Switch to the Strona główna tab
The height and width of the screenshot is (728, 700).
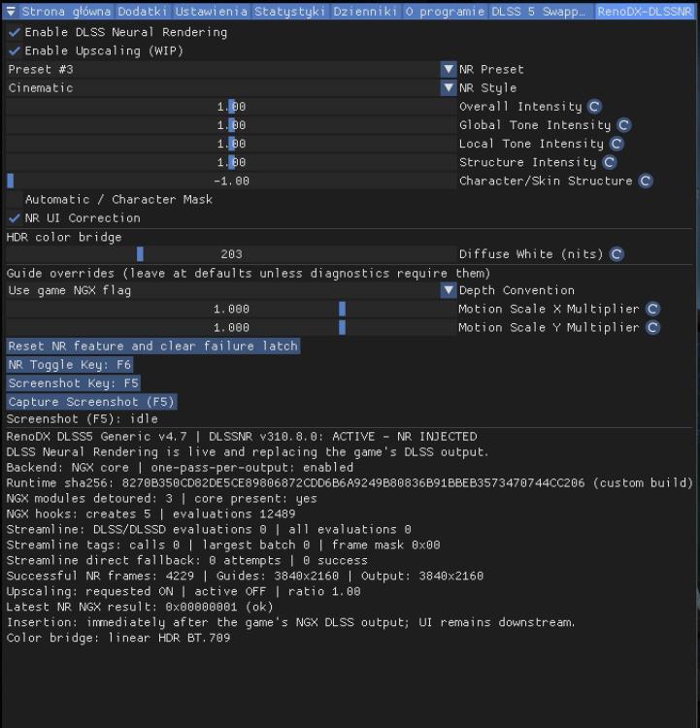coord(66,12)
